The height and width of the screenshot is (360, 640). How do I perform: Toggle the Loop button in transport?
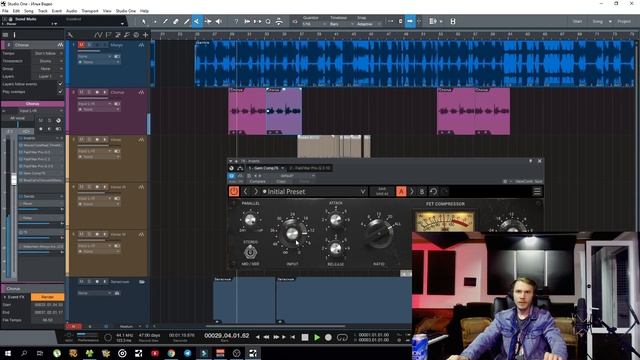tap(342, 338)
